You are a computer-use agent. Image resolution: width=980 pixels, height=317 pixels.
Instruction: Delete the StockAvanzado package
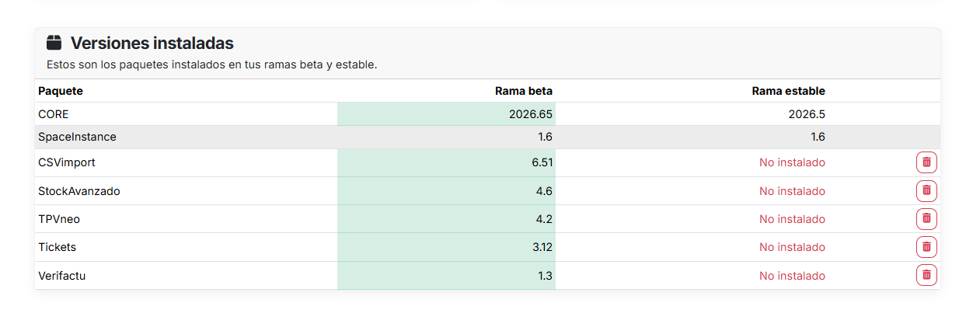(926, 190)
